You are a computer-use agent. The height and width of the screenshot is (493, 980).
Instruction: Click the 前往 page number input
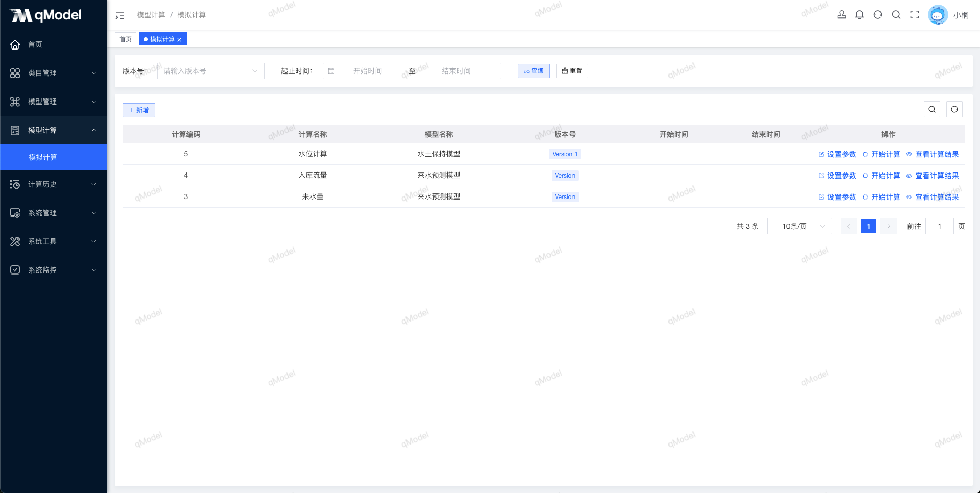click(x=939, y=226)
